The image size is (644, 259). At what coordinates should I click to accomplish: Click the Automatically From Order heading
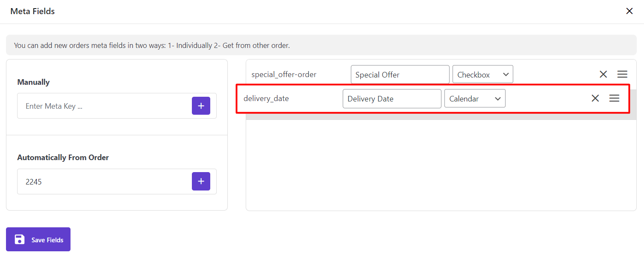click(63, 158)
